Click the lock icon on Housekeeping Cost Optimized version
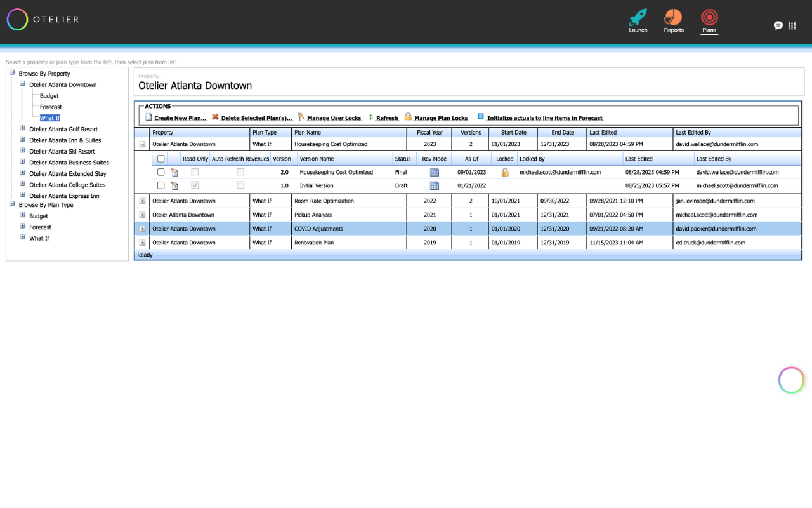Screen dimensions: 812x508 [x=505, y=172]
